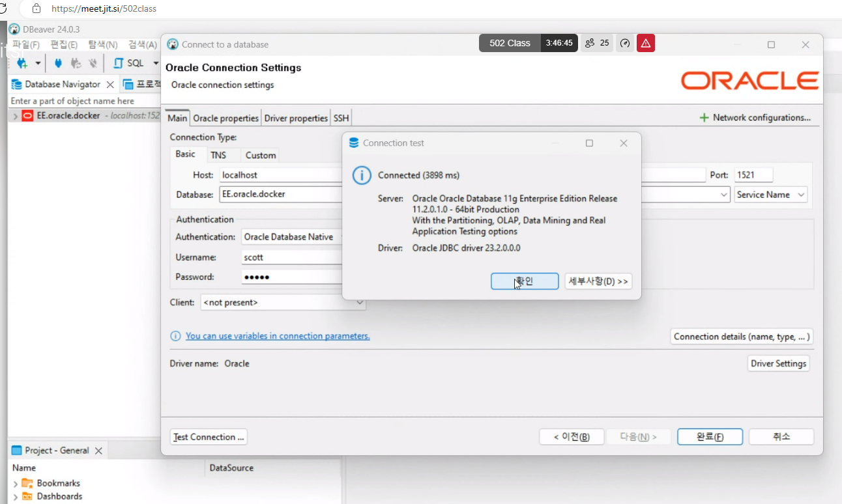Click the grey Disconnect plug icon
The height and width of the screenshot is (504, 842).
point(93,63)
